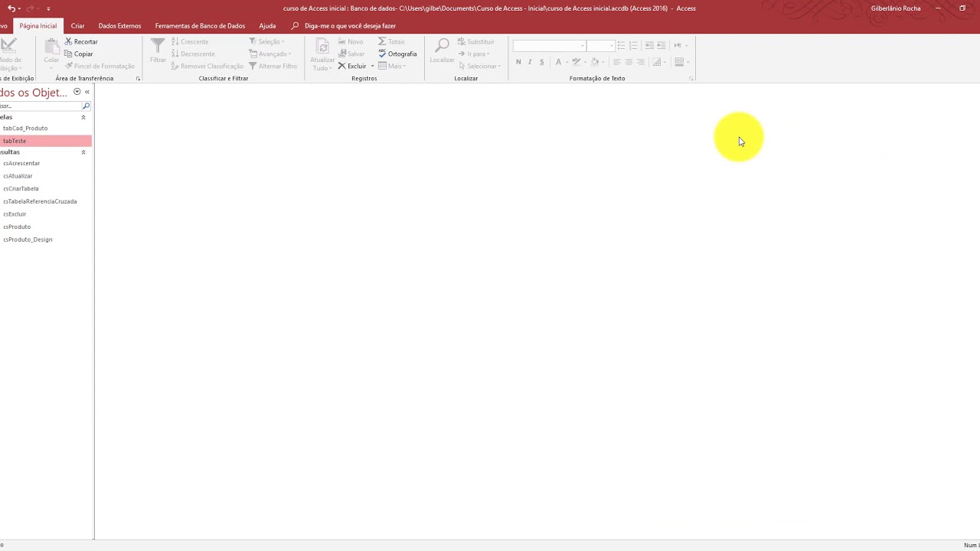Open the Ir para dropdown

click(x=473, y=54)
